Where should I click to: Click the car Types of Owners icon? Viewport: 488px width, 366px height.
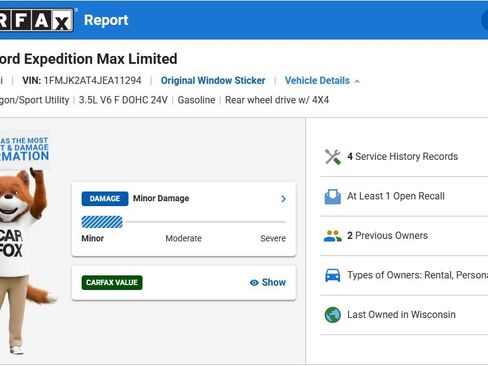(333, 275)
